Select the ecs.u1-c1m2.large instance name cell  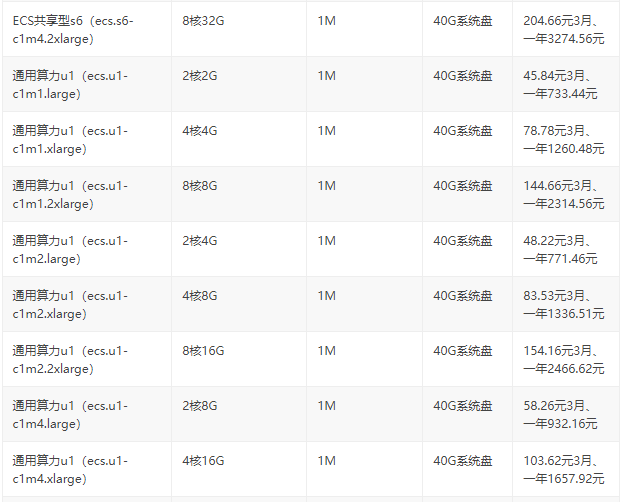pos(70,249)
